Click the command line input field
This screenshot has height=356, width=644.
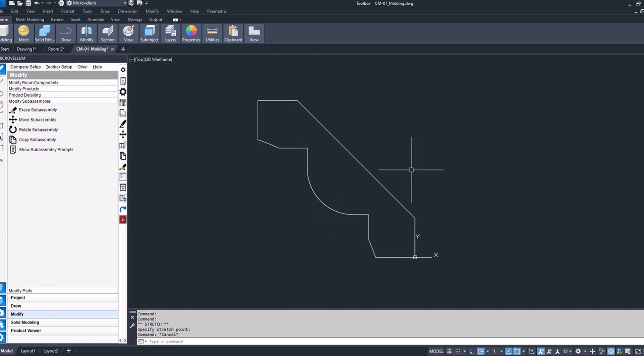point(302,341)
